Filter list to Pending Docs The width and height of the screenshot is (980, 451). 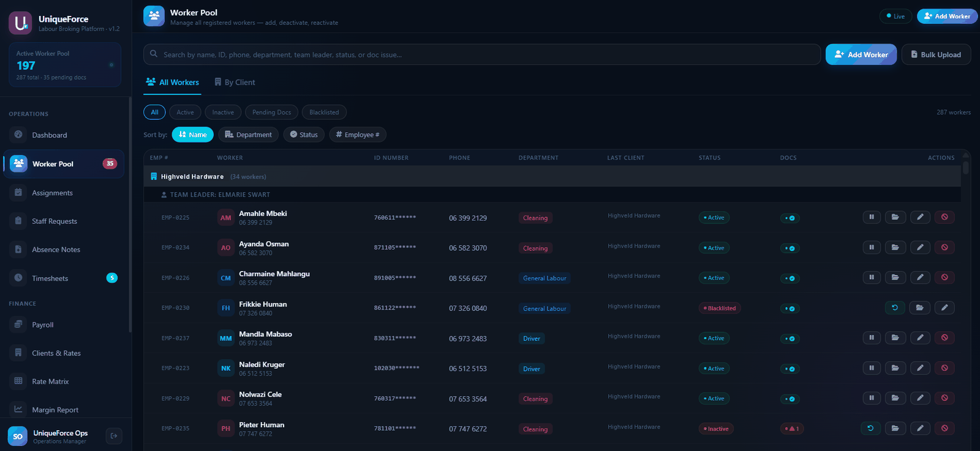(x=271, y=113)
